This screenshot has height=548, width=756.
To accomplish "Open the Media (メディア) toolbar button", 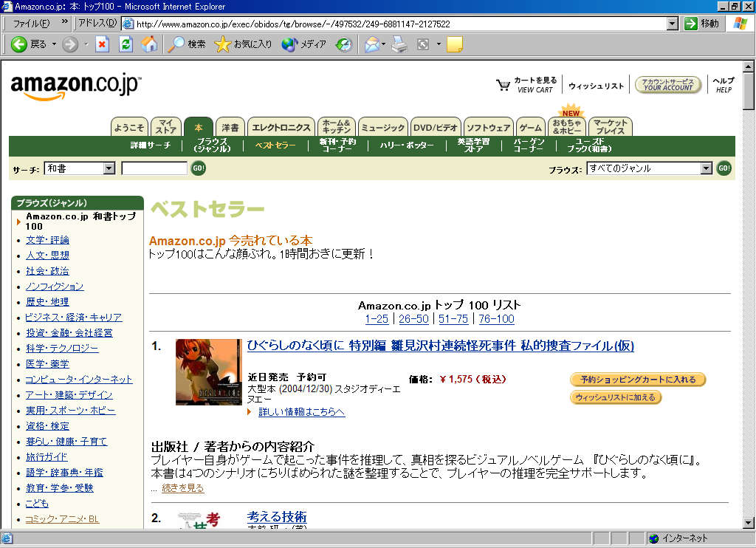I will (303, 44).
